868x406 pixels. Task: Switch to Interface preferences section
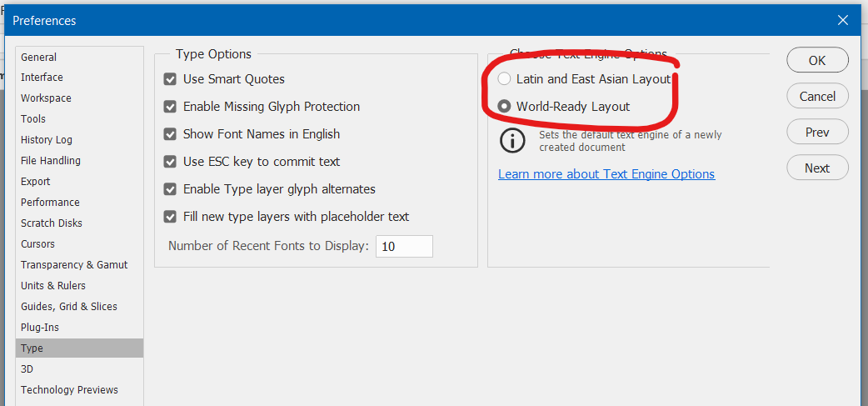(x=42, y=78)
